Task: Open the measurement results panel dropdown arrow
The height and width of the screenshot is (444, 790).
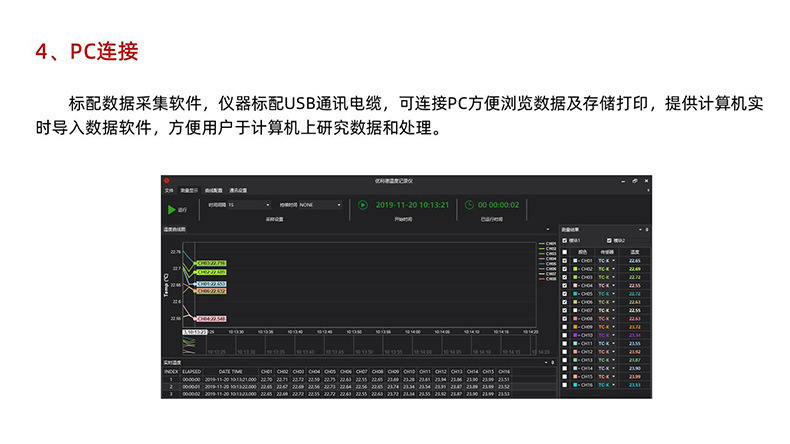Action: click(640, 230)
